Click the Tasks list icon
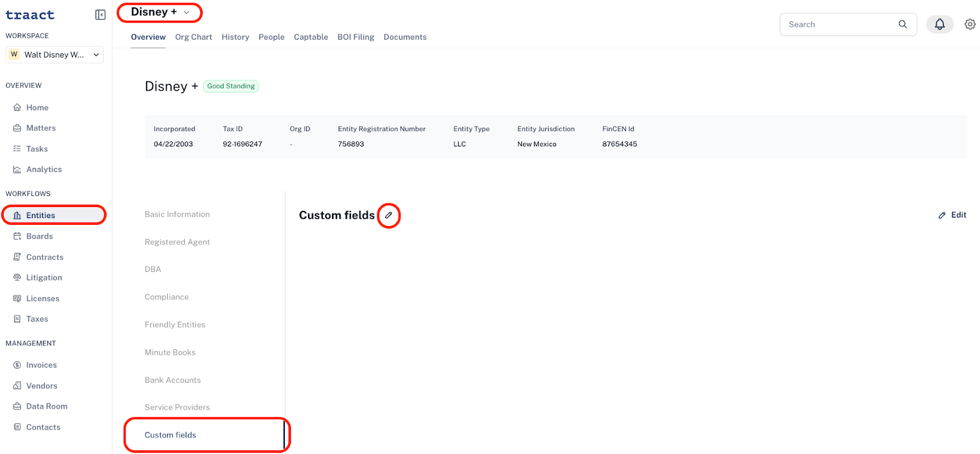The image size is (980, 454). pos(17,149)
